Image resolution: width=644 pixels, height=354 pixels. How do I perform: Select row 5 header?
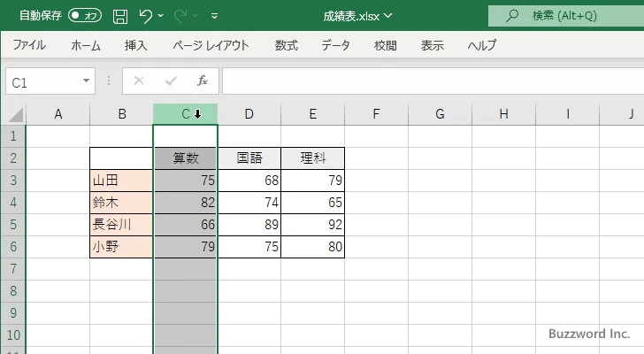point(13,225)
